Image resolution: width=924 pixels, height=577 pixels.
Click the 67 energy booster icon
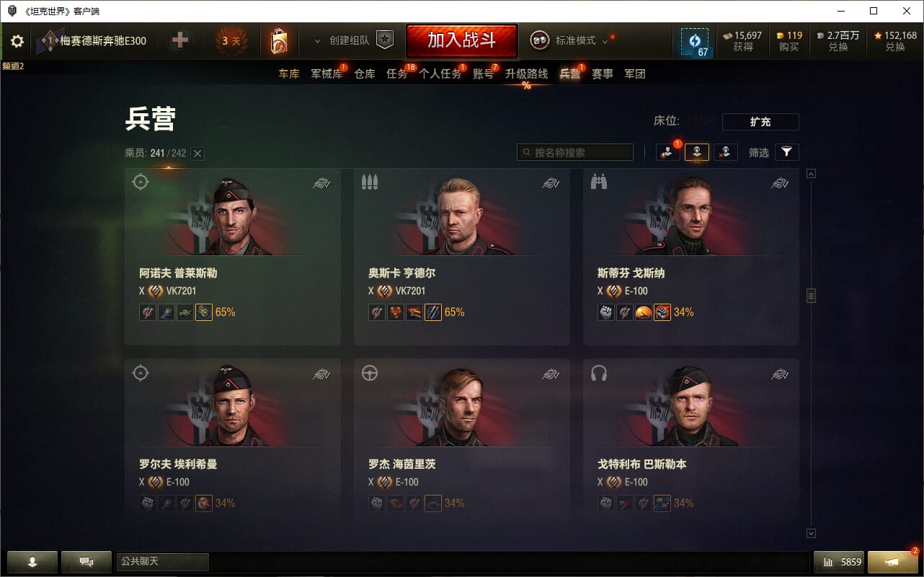tap(695, 42)
